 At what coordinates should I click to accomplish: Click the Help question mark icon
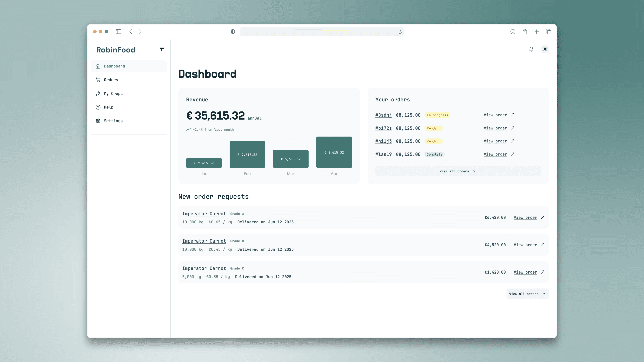[x=98, y=107]
